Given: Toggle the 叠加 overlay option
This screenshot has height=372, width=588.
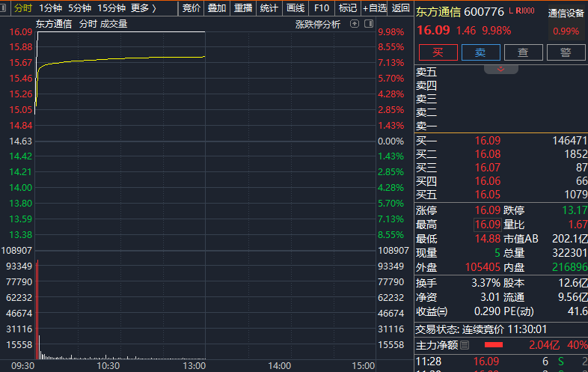Looking at the screenshot, I should pyautogui.click(x=217, y=8).
